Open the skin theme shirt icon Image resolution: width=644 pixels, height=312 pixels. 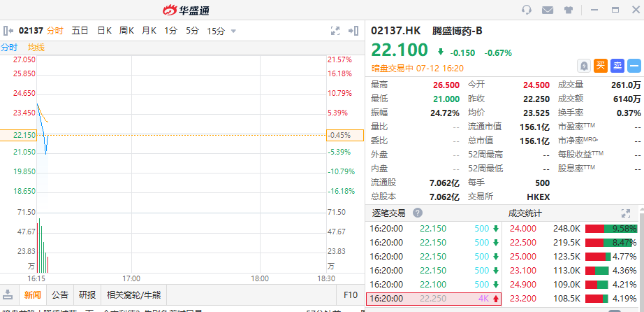569,10
